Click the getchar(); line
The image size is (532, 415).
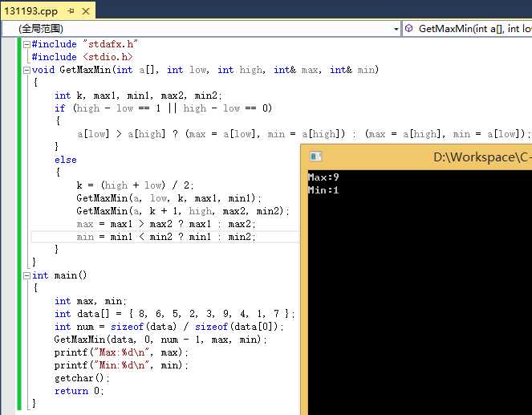(82, 378)
